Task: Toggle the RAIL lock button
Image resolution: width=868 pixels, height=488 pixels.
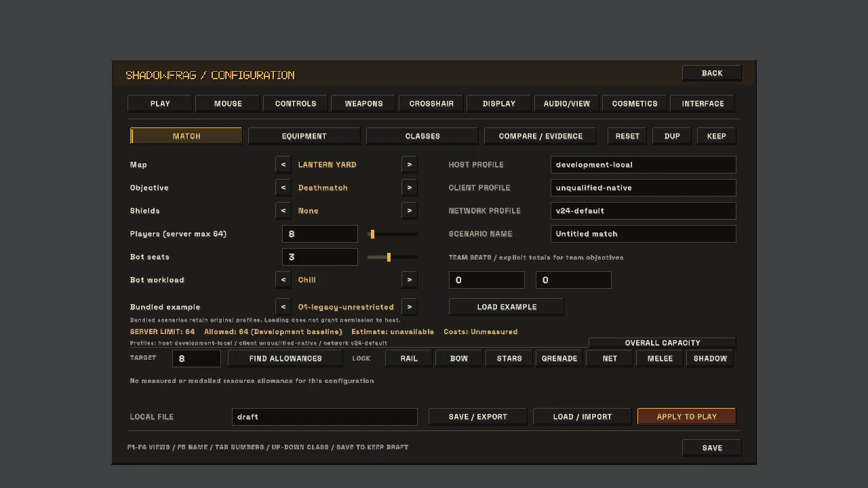Action: coord(409,359)
